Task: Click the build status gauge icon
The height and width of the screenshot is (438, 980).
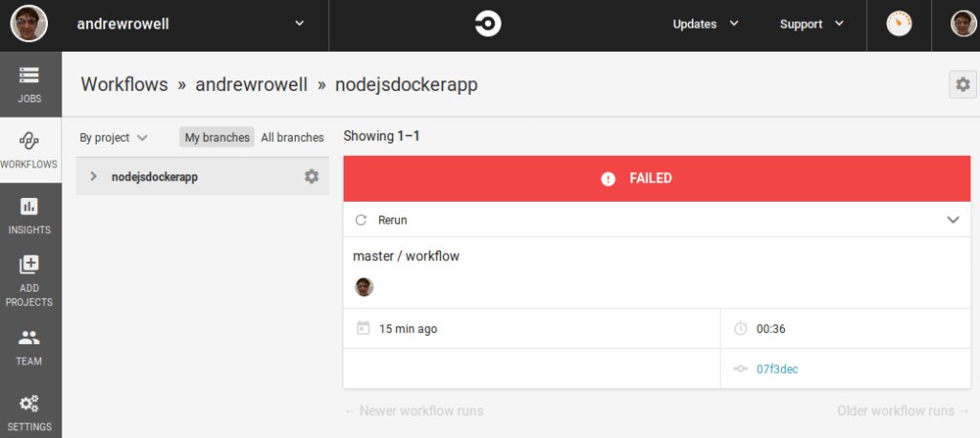Action: 900,25
